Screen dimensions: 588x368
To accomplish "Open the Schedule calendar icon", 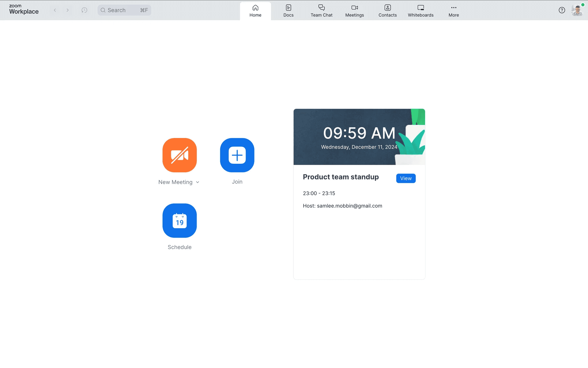I will (x=179, y=220).
